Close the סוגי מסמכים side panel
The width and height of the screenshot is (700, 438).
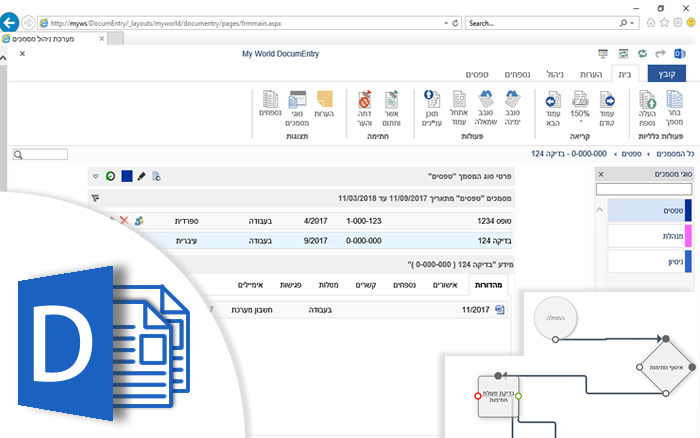601,174
